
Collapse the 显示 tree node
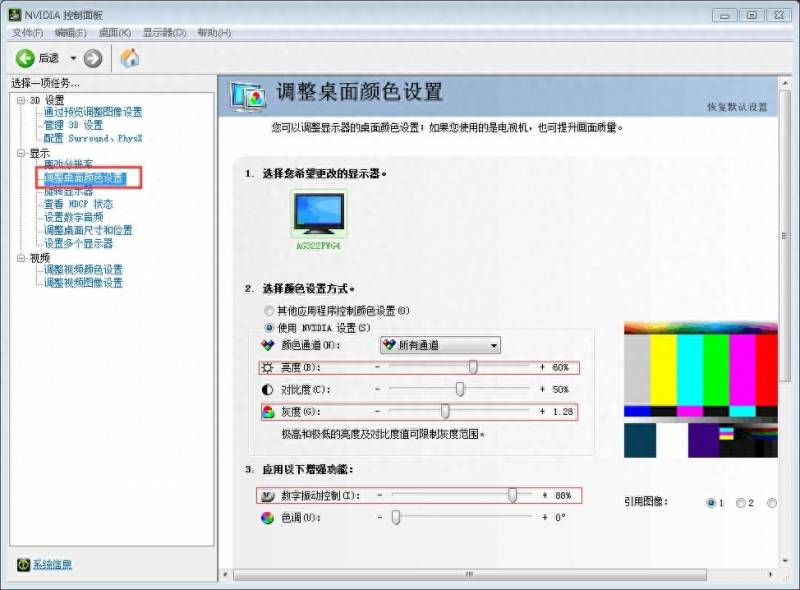[21, 153]
